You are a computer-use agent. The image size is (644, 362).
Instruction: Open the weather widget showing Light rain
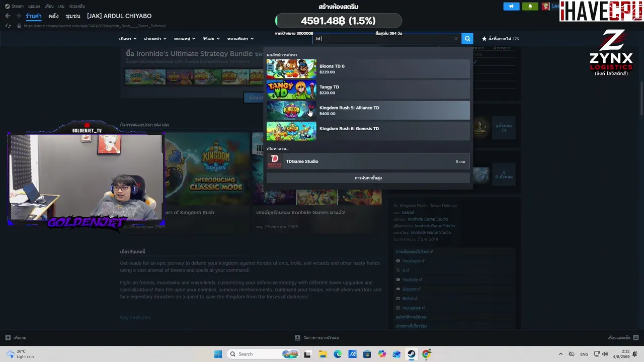19,354
